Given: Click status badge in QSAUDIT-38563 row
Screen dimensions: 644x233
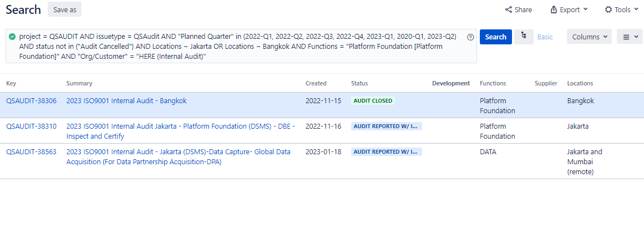Looking at the screenshot, I should (x=387, y=151).
